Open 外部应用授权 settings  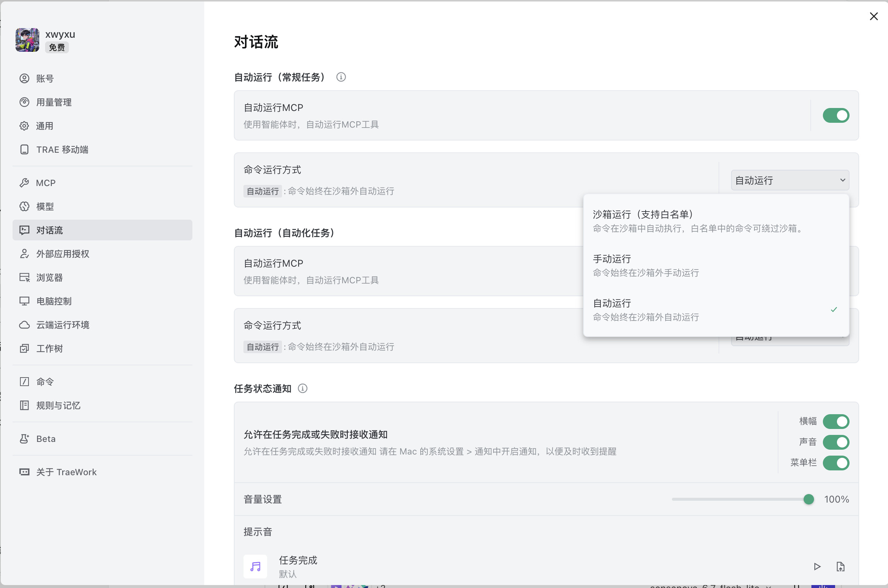coord(102,253)
